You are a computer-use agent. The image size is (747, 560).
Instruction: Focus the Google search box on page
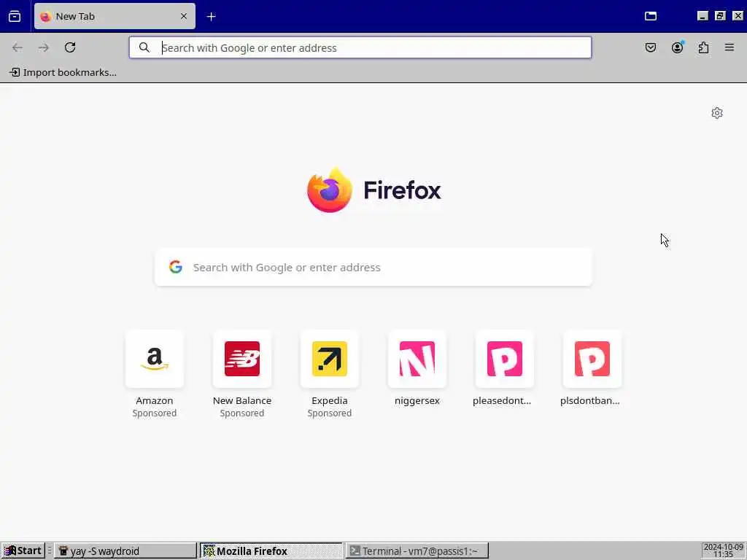(x=373, y=267)
